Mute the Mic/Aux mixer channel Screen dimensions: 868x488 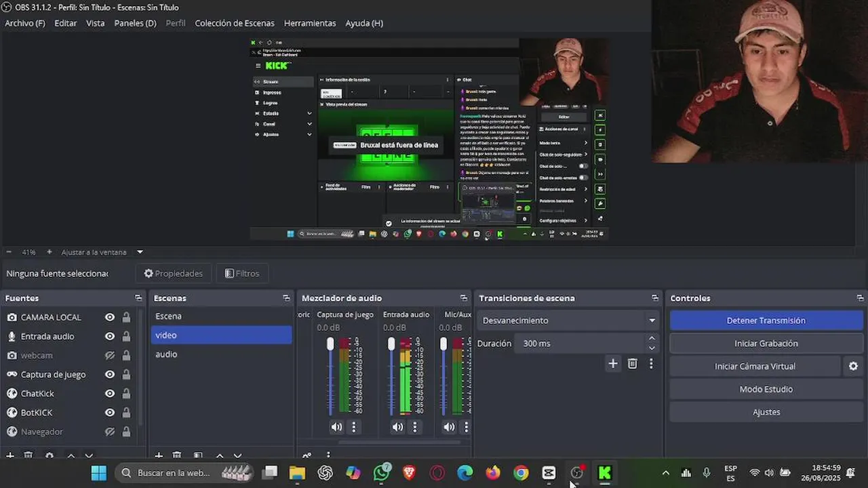(449, 427)
